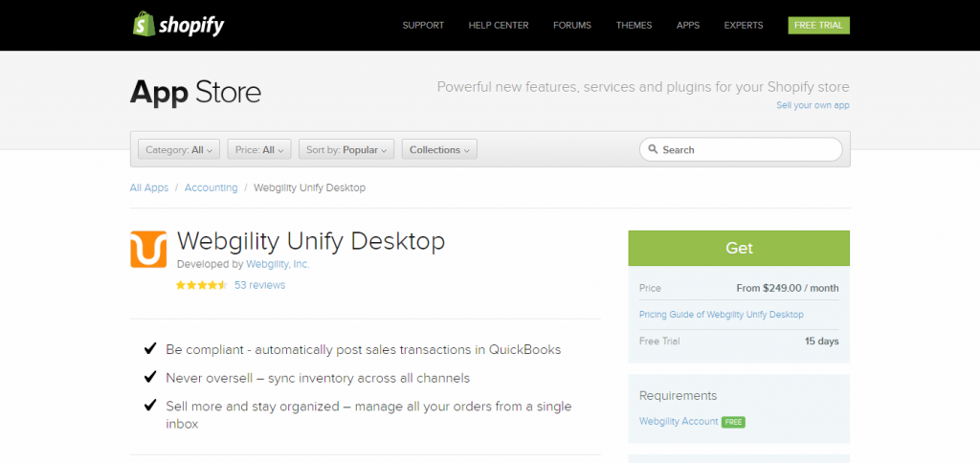The width and height of the screenshot is (980, 463).
Task: Click the Webgility Unify Desktop title
Action: point(311,241)
